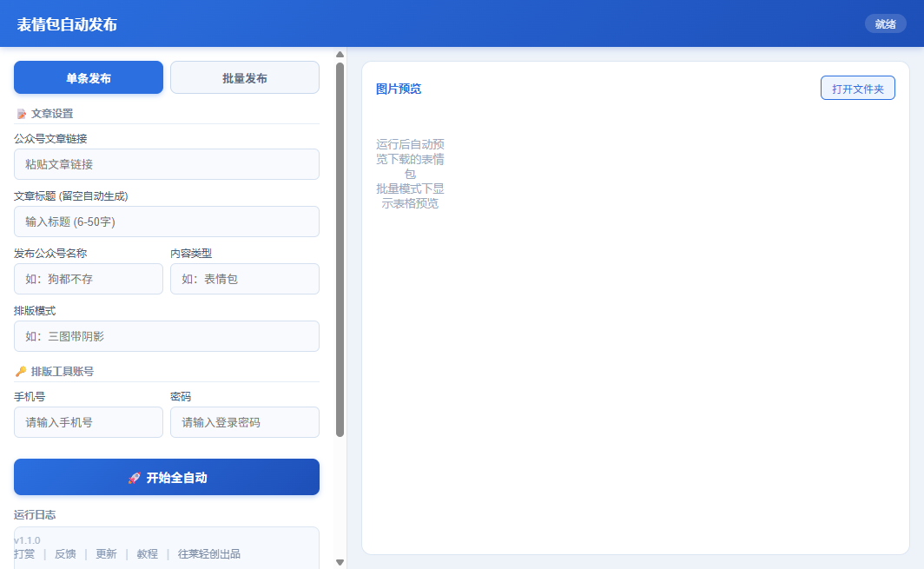Click the 手机号 input field
The height and width of the screenshot is (569, 924).
coord(89,422)
